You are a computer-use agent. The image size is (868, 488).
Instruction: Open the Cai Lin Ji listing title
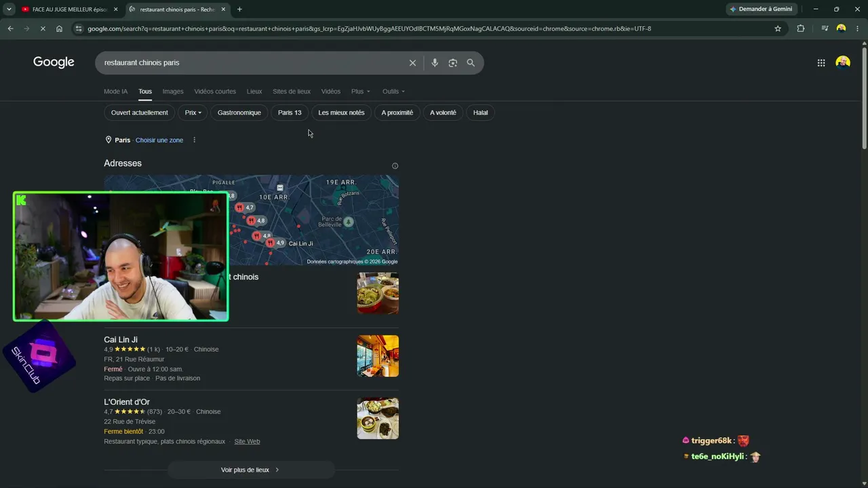[x=121, y=340]
